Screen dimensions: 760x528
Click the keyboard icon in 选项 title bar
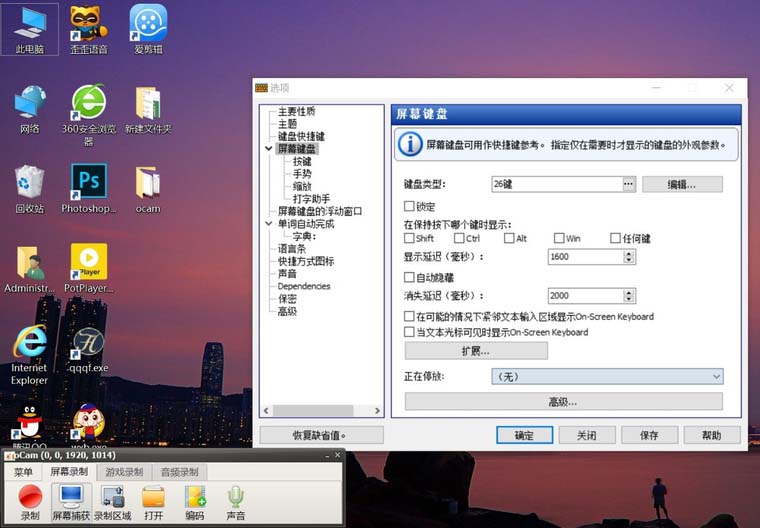pos(261,88)
